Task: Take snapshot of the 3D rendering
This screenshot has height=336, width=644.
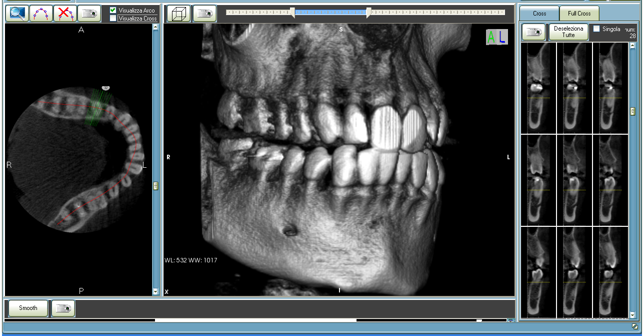Action: pos(204,14)
